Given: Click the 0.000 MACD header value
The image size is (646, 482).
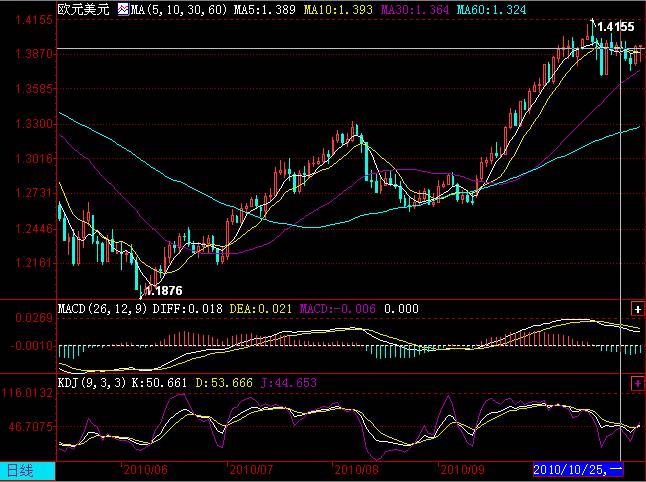Looking at the screenshot, I should tap(401, 309).
